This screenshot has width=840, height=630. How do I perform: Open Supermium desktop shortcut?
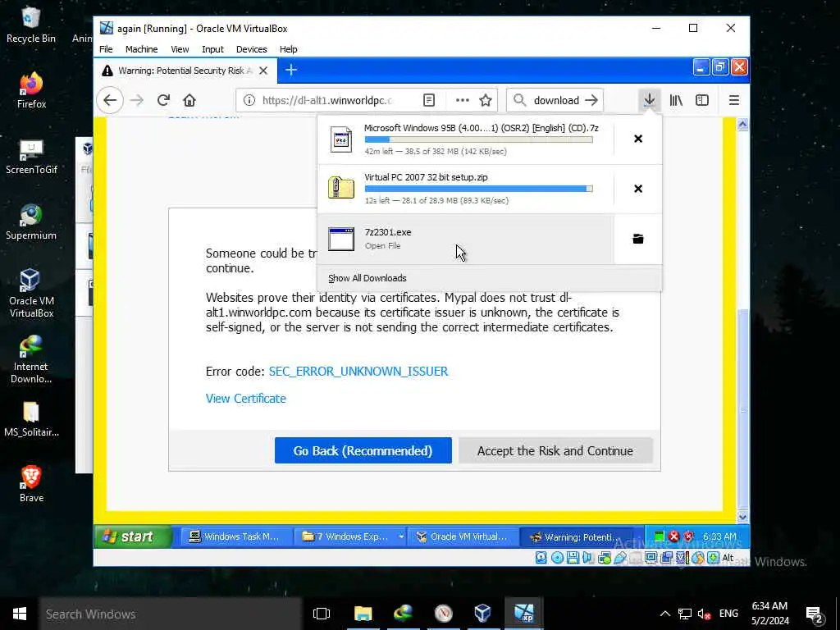(x=31, y=221)
